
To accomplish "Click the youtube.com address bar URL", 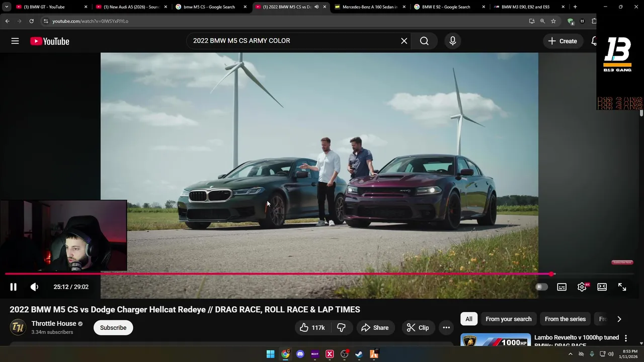I will pos(91,21).
